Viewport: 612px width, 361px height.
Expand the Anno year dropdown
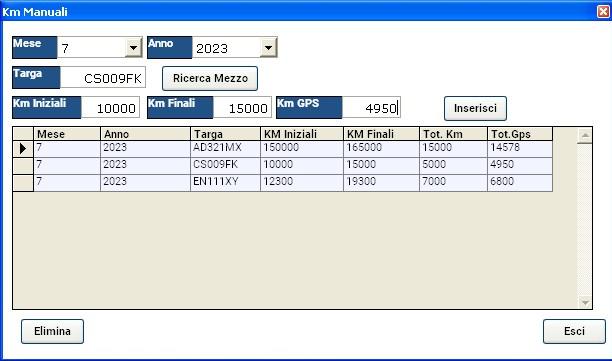(269, 48)
